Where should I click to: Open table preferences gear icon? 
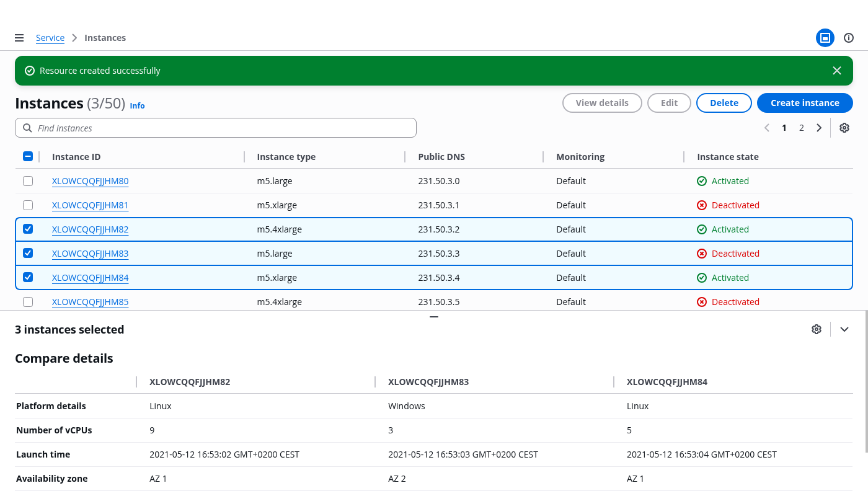tap(844, 128)
